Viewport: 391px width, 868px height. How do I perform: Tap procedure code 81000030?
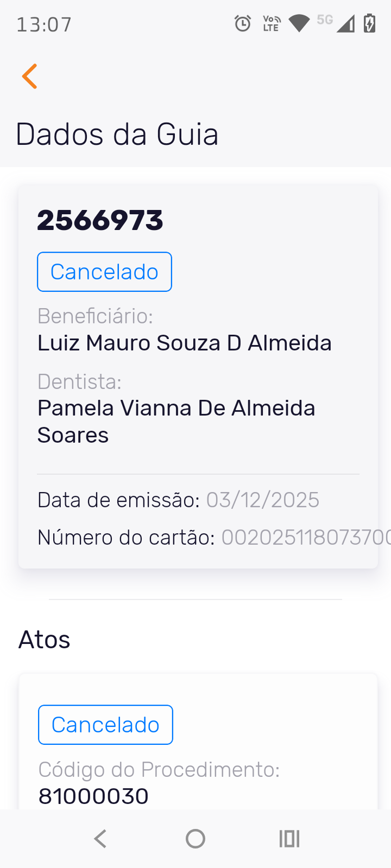pos(93,796)
